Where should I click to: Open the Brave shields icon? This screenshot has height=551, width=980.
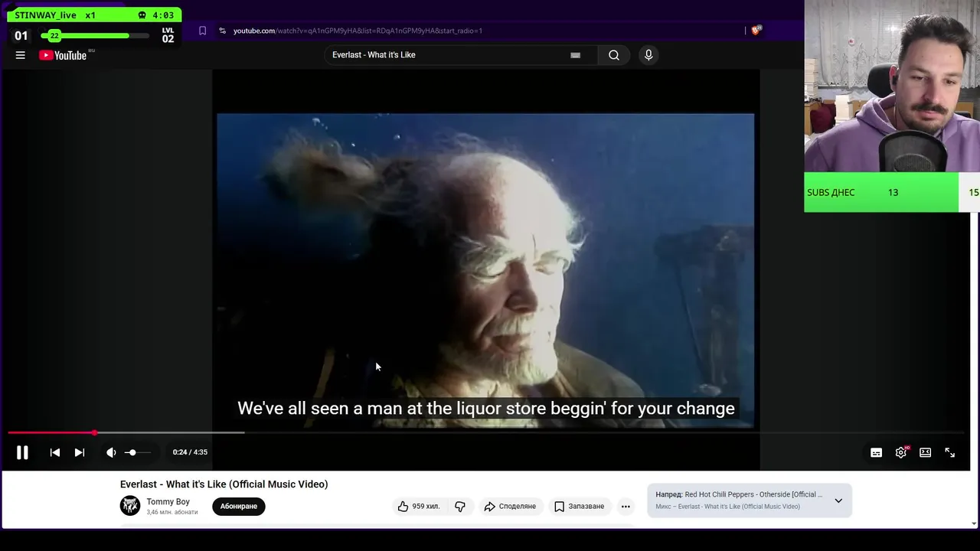point(756,31)
